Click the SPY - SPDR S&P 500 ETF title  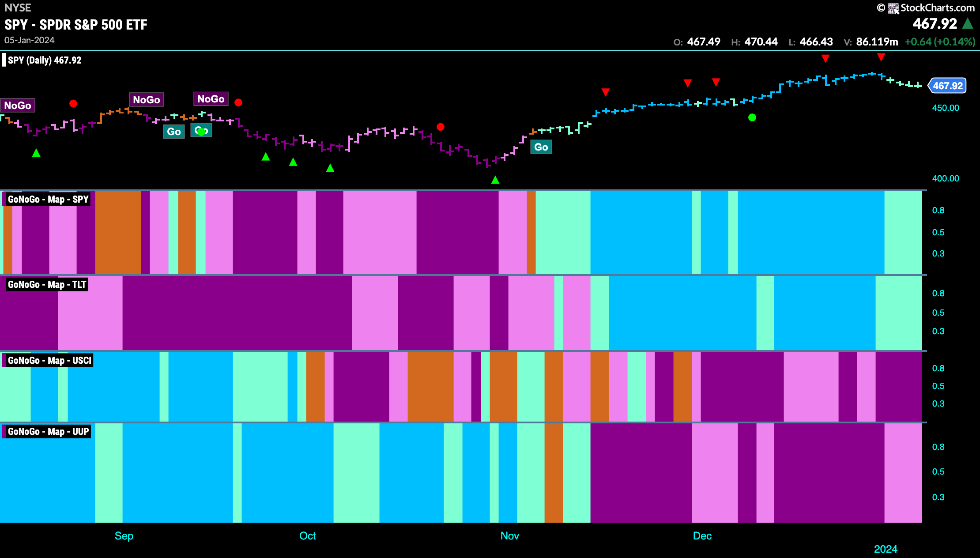(76, 25)
